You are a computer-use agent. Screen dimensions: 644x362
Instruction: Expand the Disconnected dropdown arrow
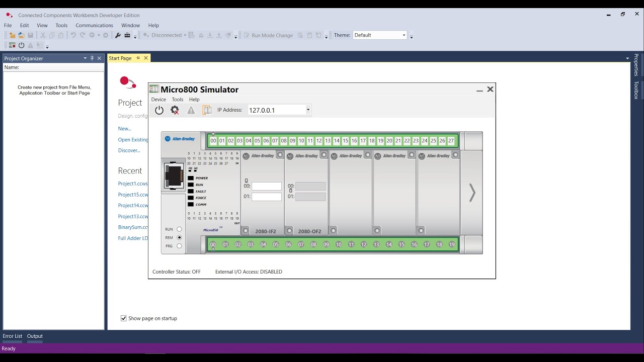[x=185, y=35]
